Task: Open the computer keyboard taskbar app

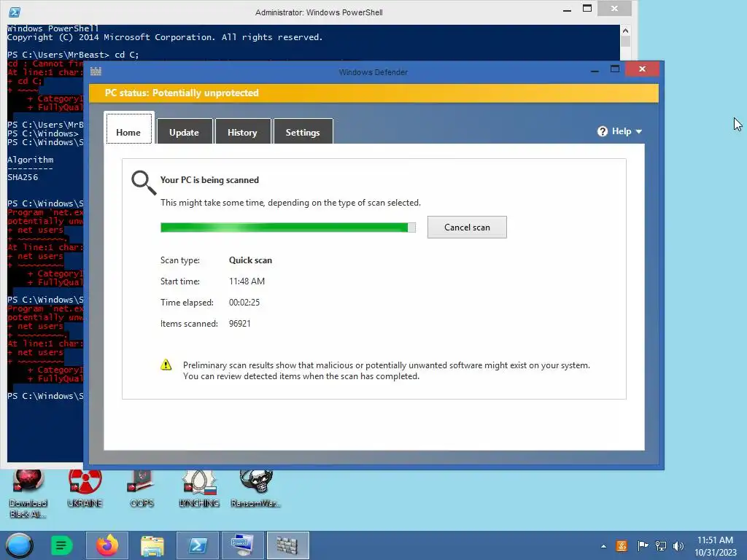Action: click(x=242, y=545)
